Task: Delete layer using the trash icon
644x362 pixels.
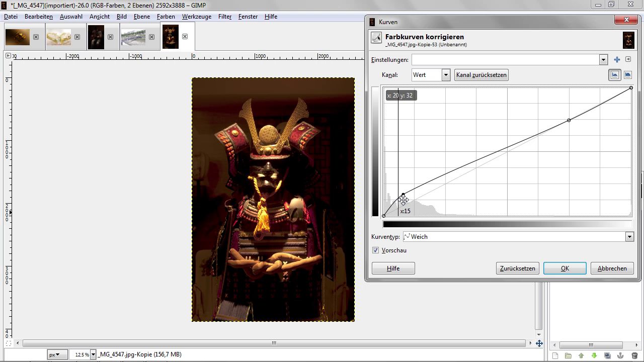Action: (x=634, y=356)
